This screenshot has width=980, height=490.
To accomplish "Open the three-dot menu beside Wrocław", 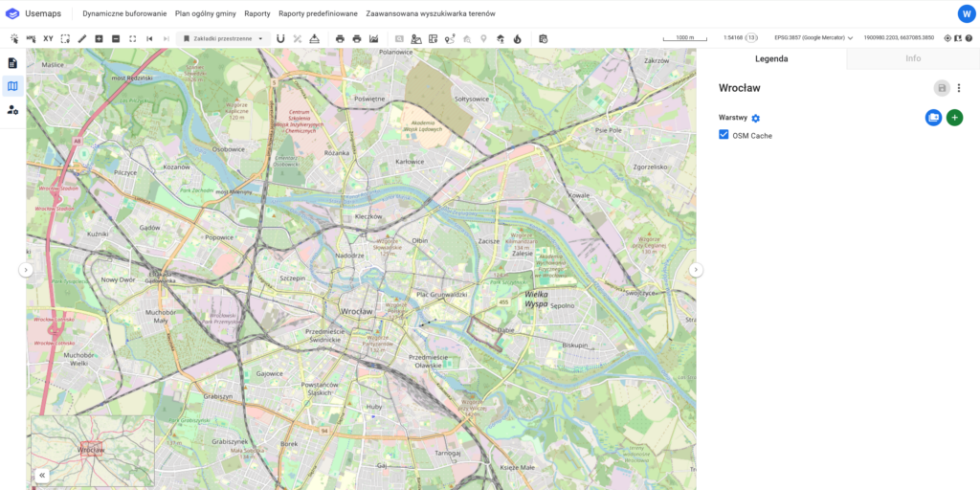I will [x=959, y=88].
